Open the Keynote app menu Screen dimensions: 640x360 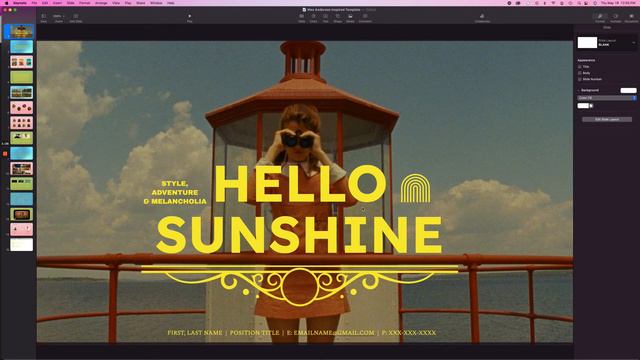click(x=20, y=3)
